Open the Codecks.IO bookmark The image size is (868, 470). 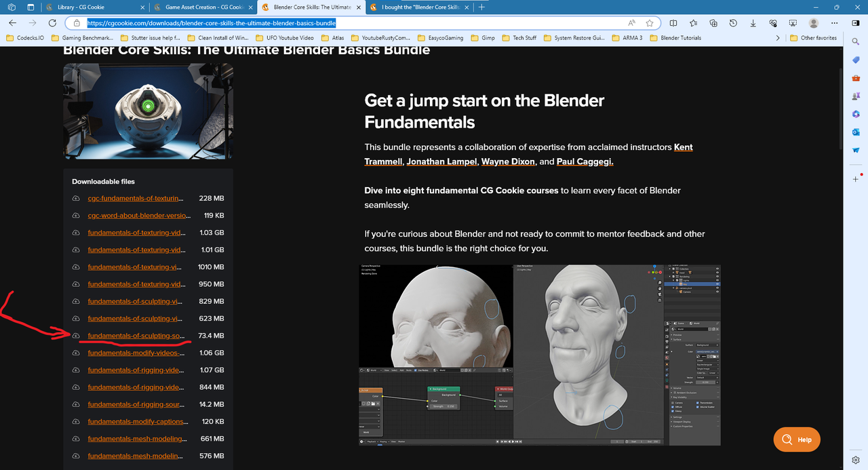(x=25, y=38)
